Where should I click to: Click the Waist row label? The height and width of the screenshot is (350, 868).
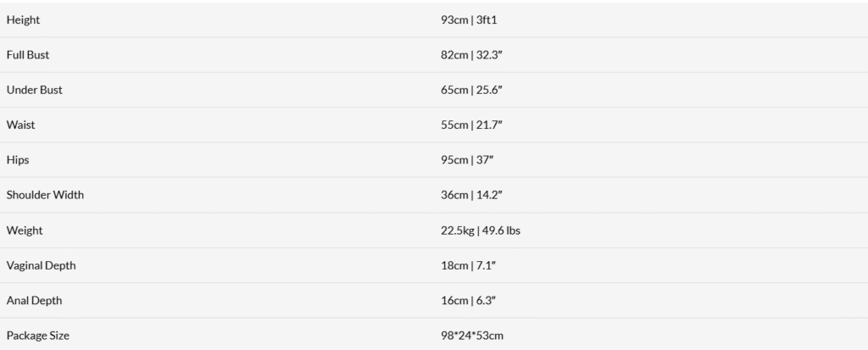(x=20, y=125)
